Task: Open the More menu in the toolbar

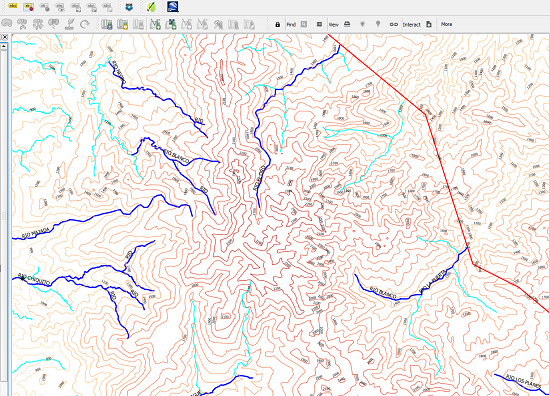Action: pyautogui.click(x=446, y=24)
